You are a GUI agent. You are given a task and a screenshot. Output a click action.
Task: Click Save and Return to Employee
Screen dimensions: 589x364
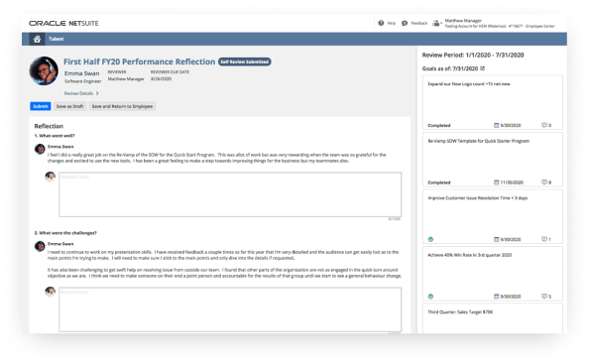(x=122, y=106)
